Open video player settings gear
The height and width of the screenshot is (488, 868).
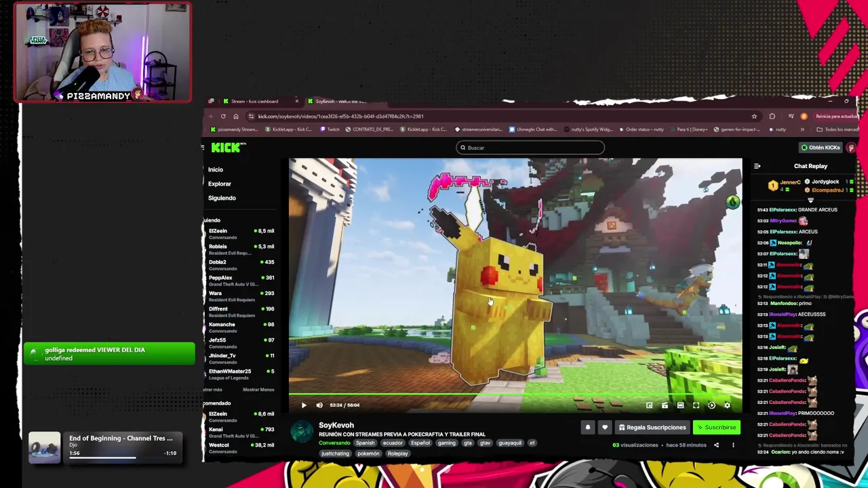727,405
